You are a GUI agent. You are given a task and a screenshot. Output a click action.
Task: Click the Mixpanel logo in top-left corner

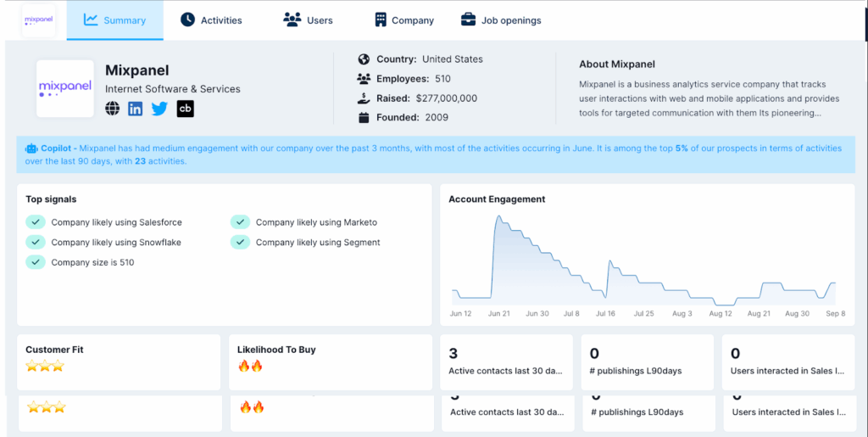(x=39, y=20)
